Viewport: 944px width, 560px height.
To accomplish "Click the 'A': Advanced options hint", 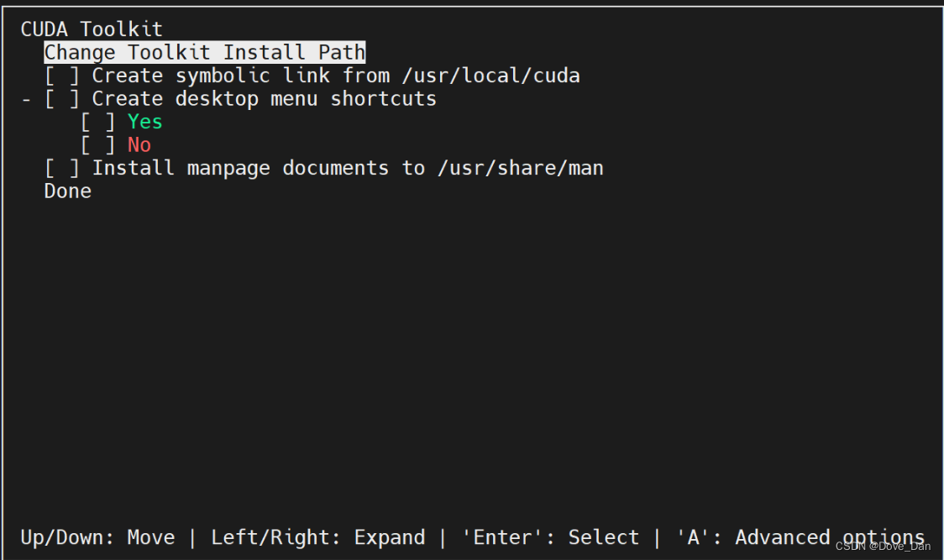I will [x=801, y=537].
